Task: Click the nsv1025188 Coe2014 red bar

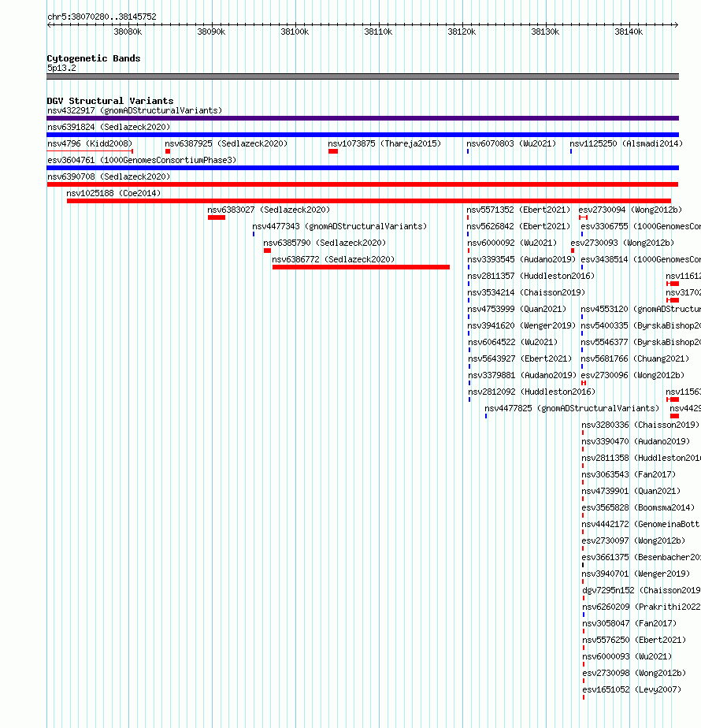Action: click(x=369, y=201)
